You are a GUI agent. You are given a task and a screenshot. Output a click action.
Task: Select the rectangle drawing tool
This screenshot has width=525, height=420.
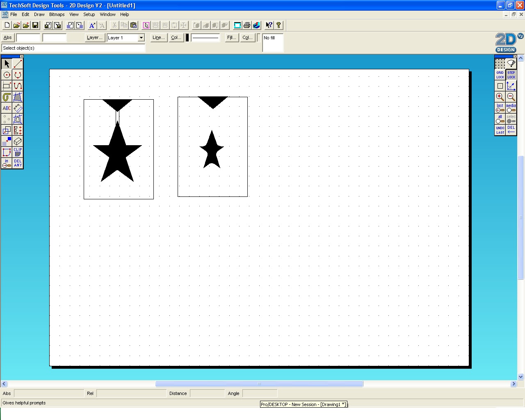click(7, 86)
